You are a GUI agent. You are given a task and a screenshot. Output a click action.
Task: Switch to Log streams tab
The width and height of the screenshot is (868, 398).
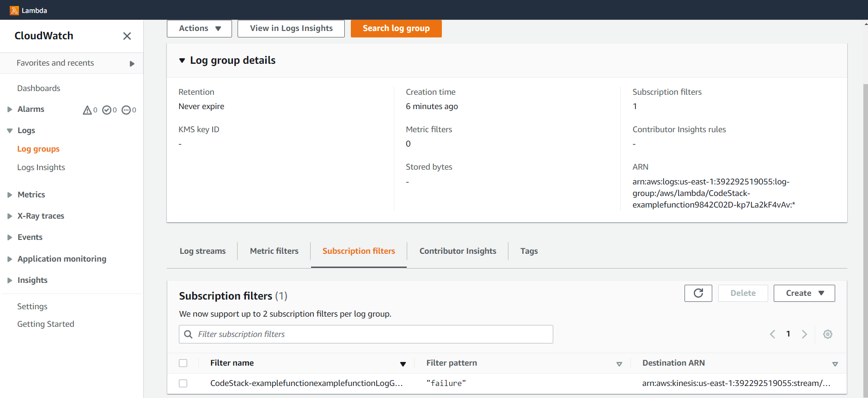[x=202, y=251]
